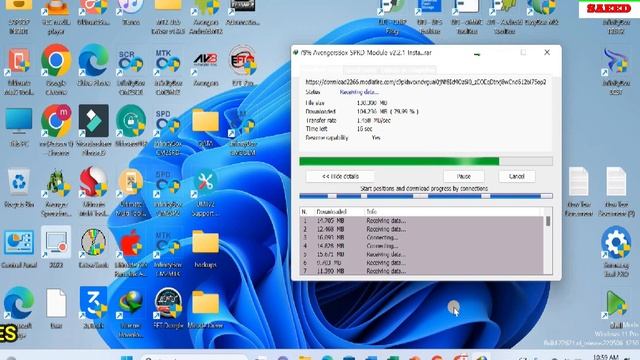Screen dimensions: 640x360
Task: Open the This PC desktop icon
Action: tap(19, 121)
